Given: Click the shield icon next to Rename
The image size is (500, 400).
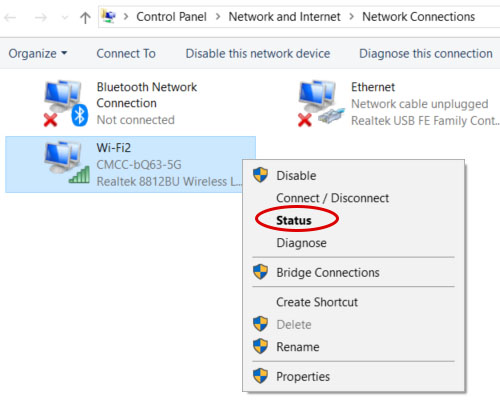Looking at the screenshot, I should (260, 346).
